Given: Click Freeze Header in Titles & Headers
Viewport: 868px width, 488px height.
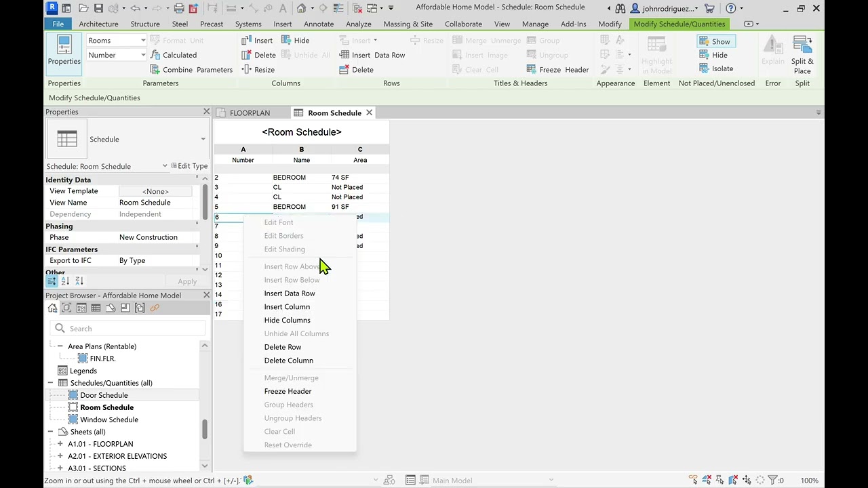Looking at the screenshot, I should tap(557, 69).
